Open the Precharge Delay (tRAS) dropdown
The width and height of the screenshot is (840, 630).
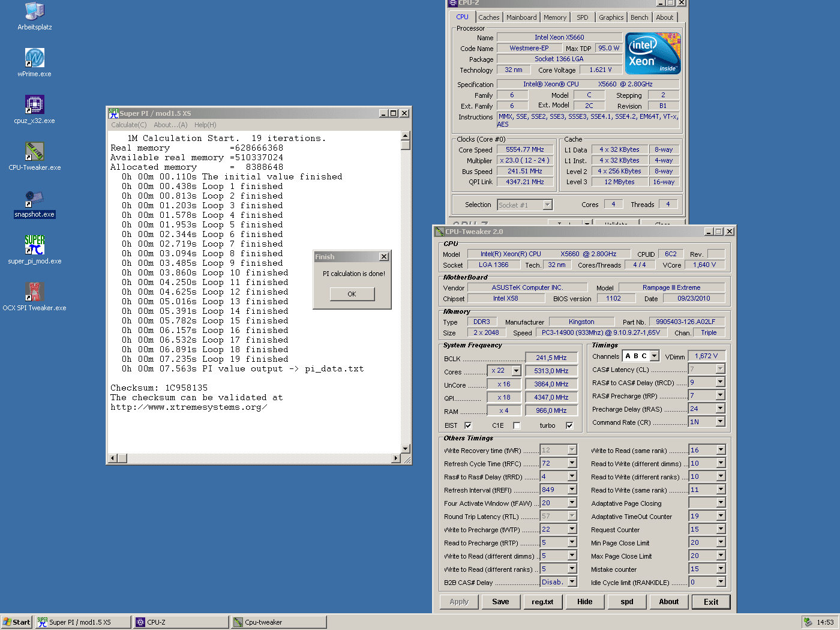point(721,409)
